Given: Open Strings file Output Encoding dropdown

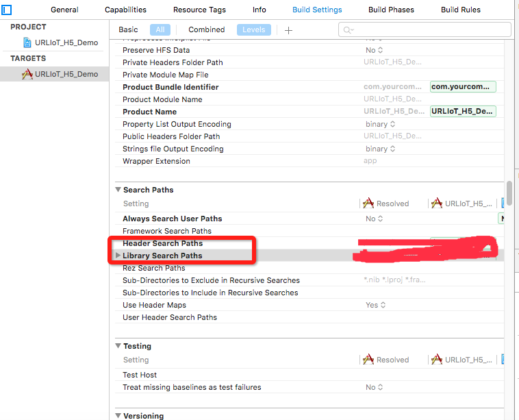Looking at the screenshot, I should [380, 149].
